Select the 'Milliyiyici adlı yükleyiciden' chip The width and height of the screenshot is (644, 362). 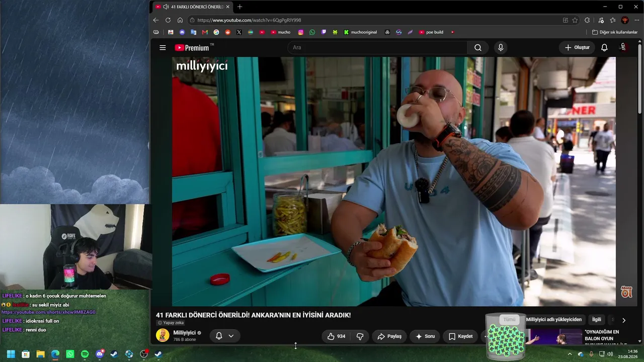tap(554, 320)
